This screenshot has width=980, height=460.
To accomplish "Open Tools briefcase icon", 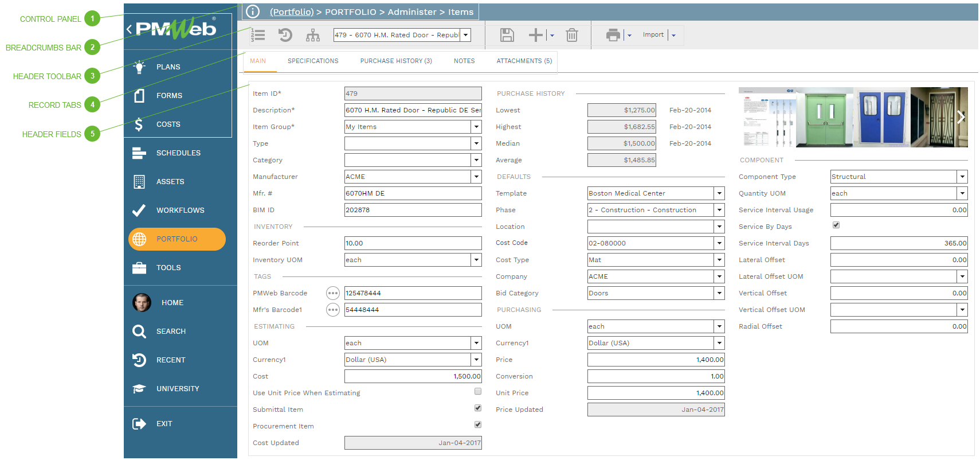I will click(x=139, y=268).
